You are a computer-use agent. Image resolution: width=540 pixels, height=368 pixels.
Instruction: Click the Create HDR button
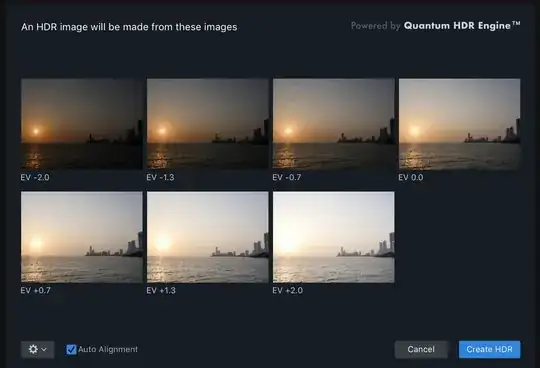click(489, 349)
